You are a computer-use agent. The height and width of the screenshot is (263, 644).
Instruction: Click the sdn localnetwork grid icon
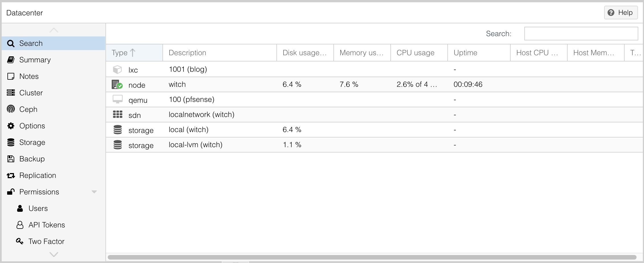117,114
